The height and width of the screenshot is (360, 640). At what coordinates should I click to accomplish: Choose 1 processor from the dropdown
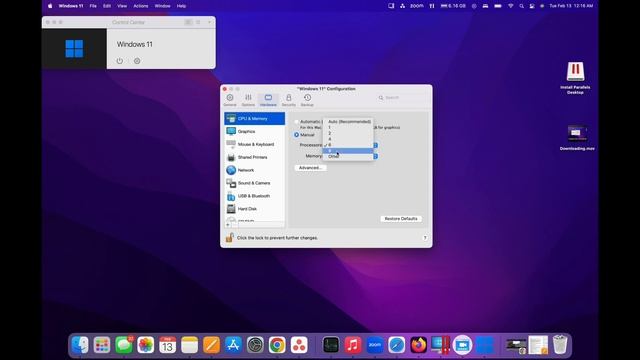pos(348,127)
